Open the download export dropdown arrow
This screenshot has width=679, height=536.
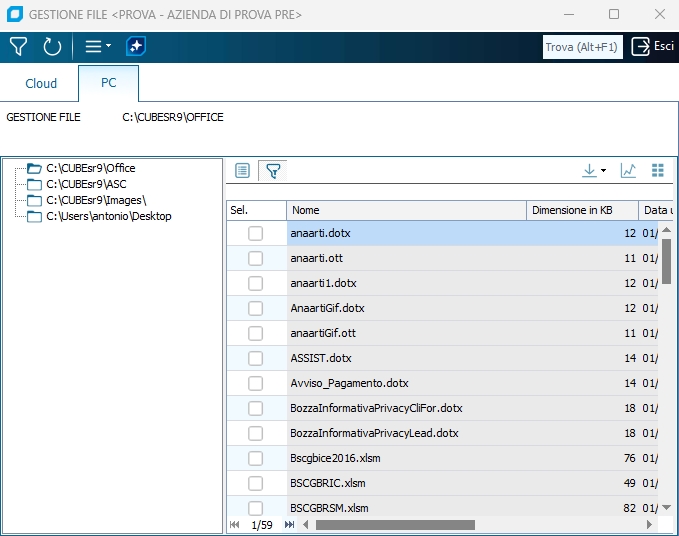pos(603,171)
